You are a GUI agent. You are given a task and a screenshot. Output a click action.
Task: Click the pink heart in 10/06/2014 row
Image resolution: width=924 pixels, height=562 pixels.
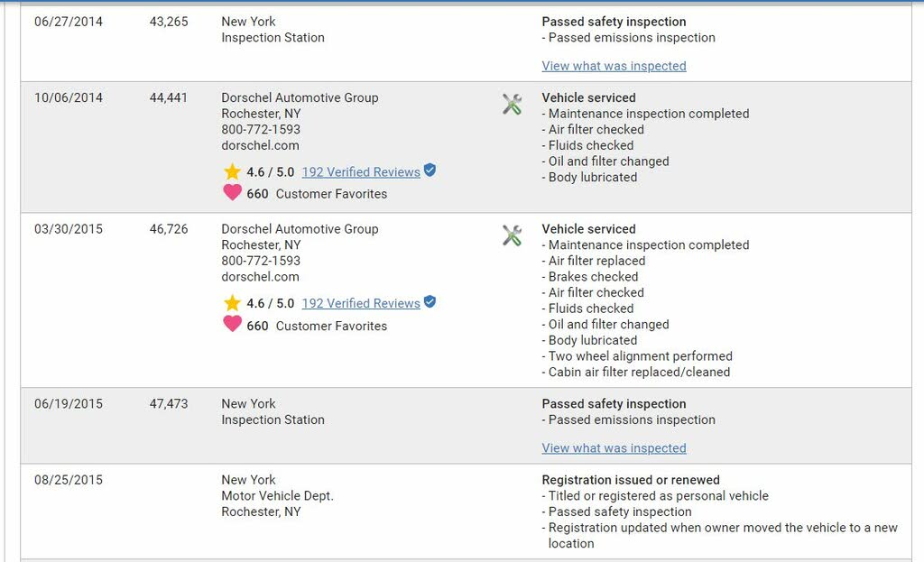point(232,192)
